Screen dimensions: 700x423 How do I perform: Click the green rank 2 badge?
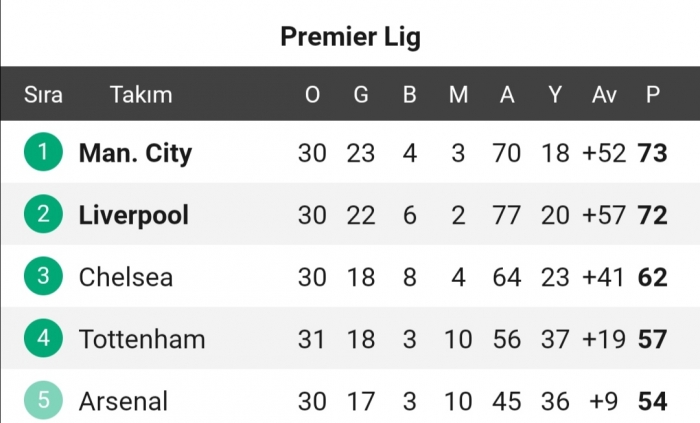pos(43,215)
